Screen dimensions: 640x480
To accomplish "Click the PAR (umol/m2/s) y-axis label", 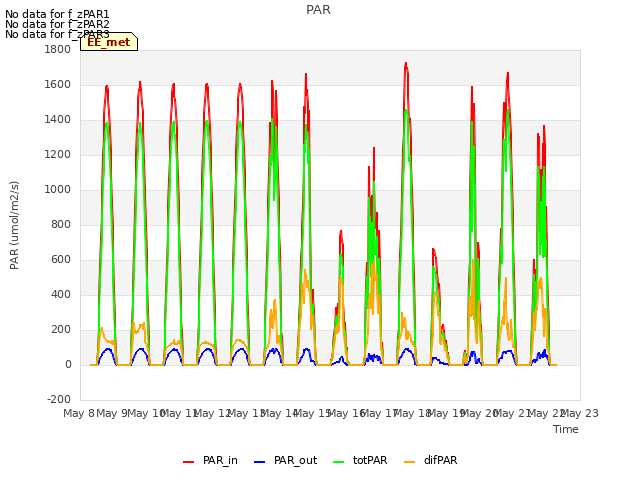I will pos(14,225).
